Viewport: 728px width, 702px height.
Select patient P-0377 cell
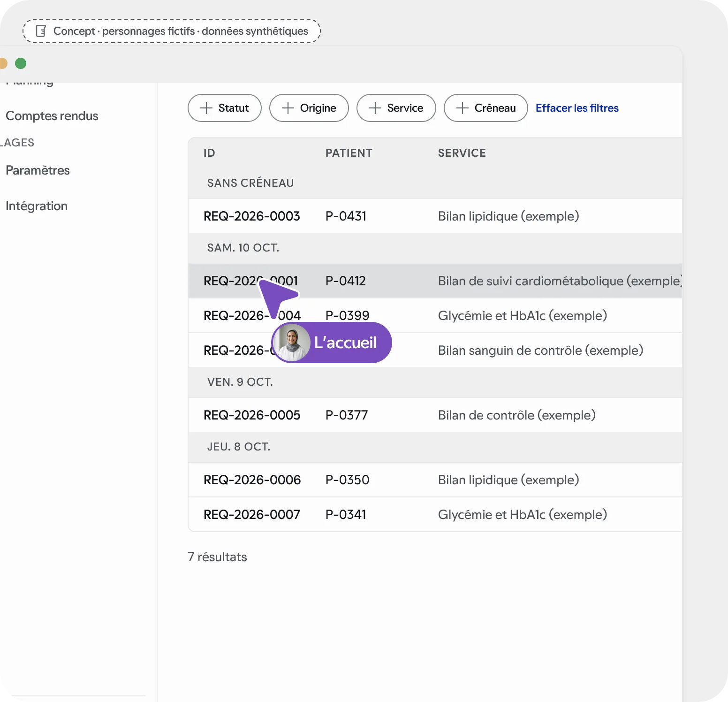[347, 415]
